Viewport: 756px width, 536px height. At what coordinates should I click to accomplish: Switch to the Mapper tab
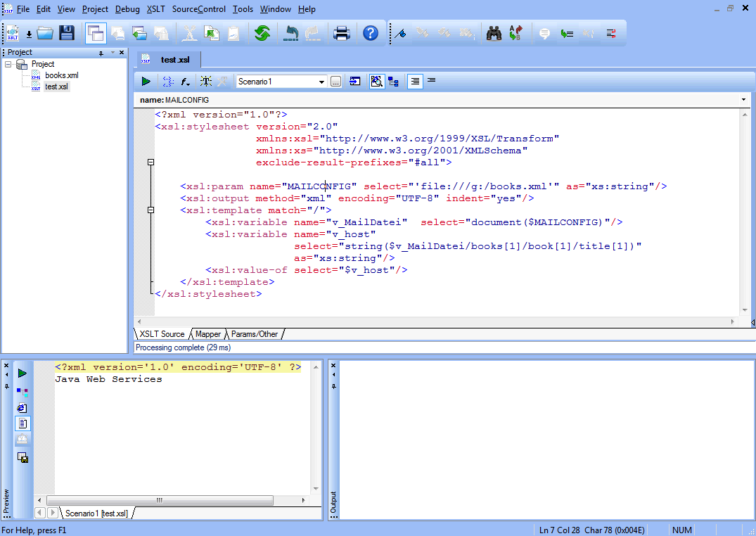coord(207,334)
